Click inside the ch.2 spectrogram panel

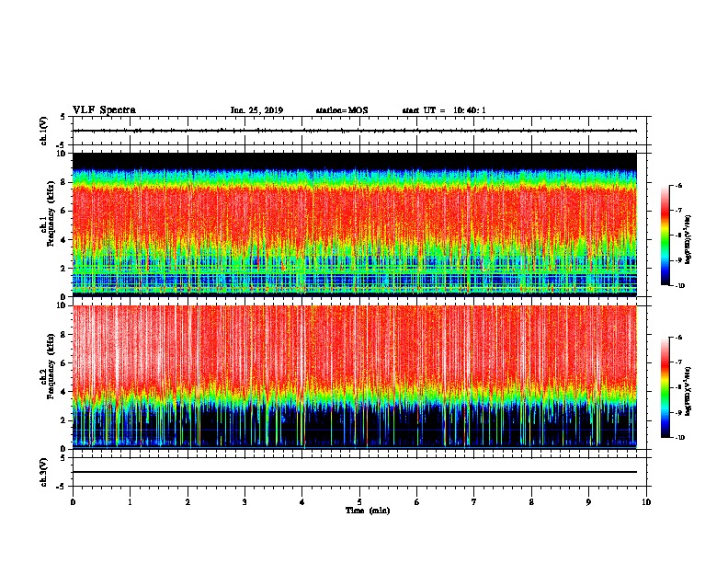tap(355, 377)
